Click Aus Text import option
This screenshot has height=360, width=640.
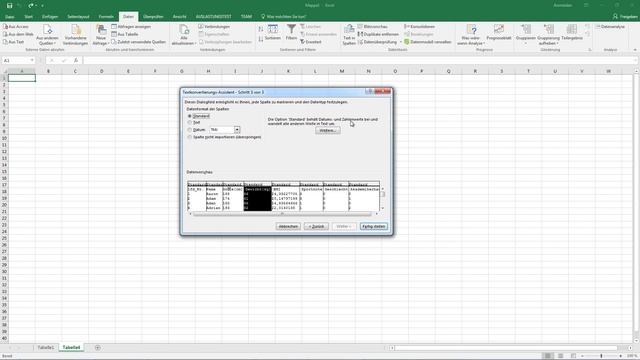coord(13,42)
